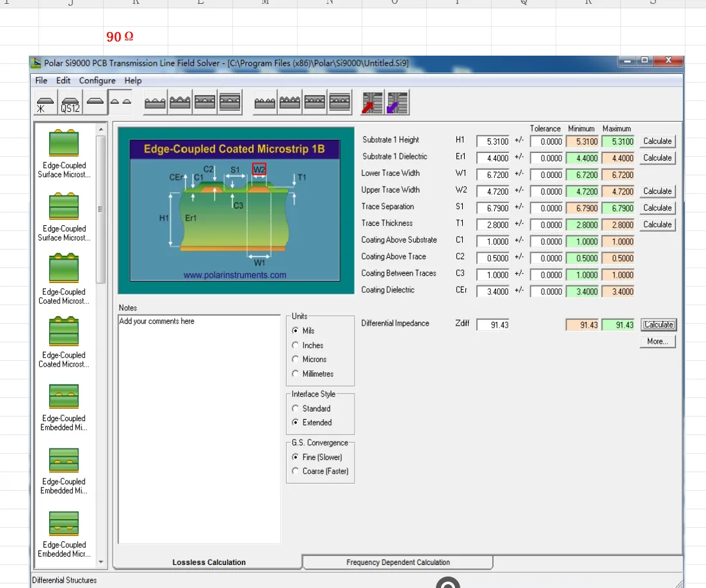Click the S1 Trace Separation field
Image resolution: width=706 pixels, height=588 pixels.
coord(493,208)
